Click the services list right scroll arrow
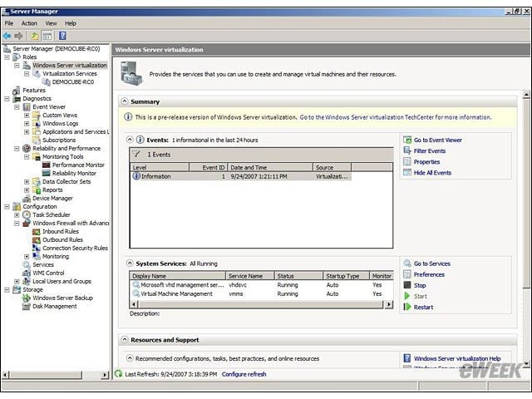The height and width of the screenshot is (399, 532). (389, 304)
